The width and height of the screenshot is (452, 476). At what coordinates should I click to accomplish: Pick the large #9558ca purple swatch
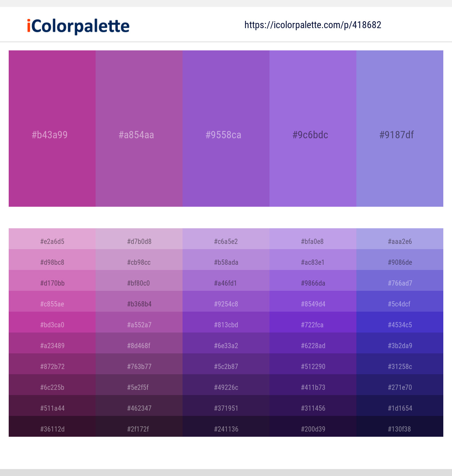click(x=226, y=129)
